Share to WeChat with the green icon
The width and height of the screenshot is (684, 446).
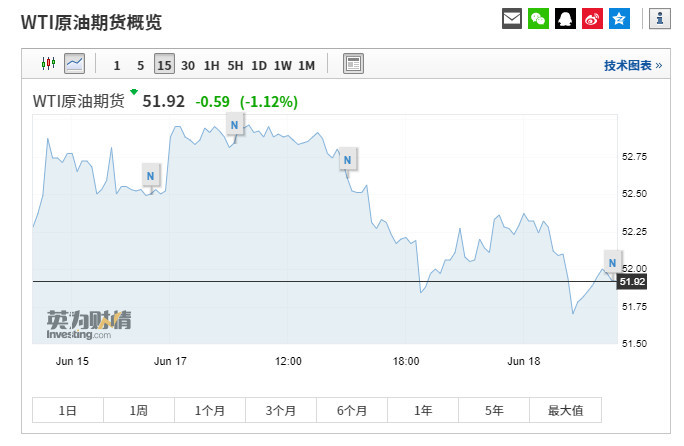[538, 19]
